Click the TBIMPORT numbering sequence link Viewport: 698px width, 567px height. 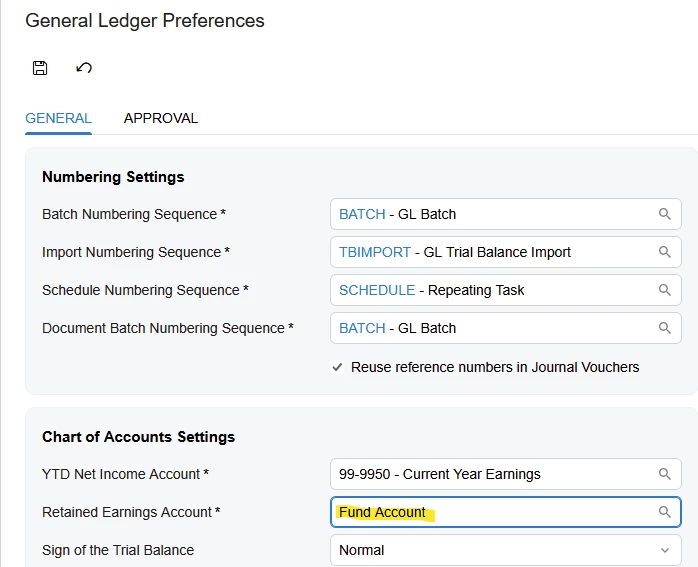(375, 252)
